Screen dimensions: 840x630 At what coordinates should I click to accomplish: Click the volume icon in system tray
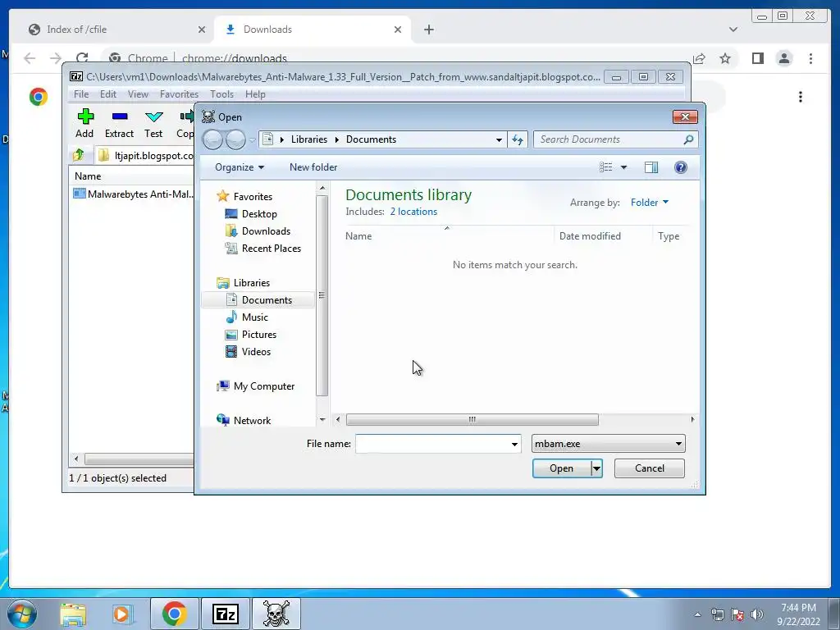[x=756, y=614]
